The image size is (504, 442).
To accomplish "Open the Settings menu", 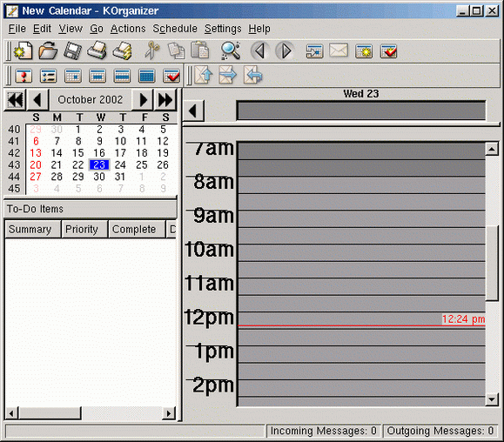I will 223,29.
